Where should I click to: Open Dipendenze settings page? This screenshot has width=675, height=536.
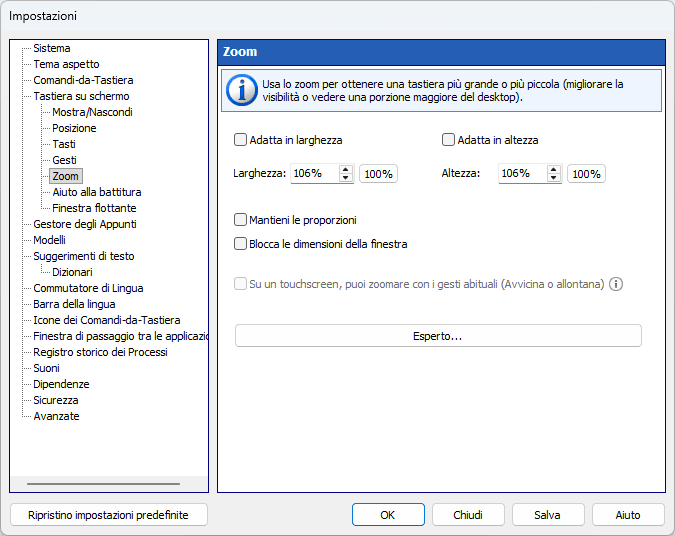pos(61,384)
